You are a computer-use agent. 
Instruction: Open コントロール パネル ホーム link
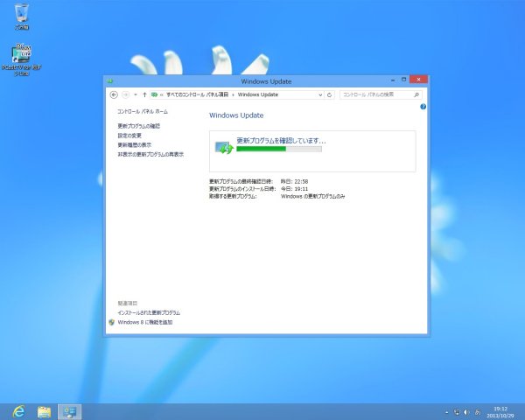[x=143, y=111]
